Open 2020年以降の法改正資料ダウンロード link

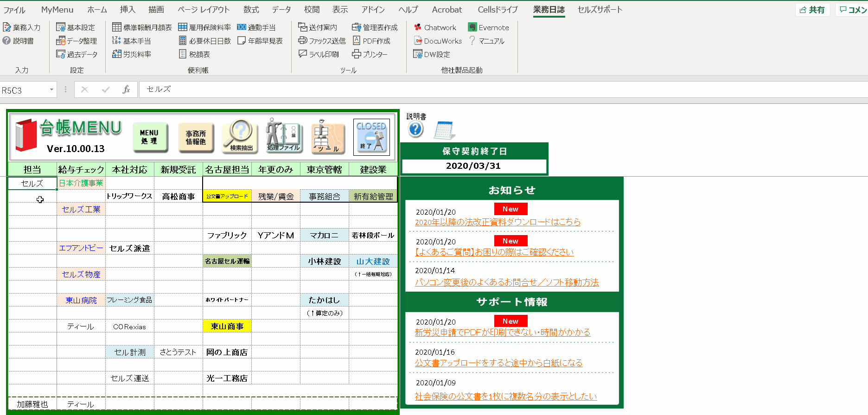click(498, 222)
